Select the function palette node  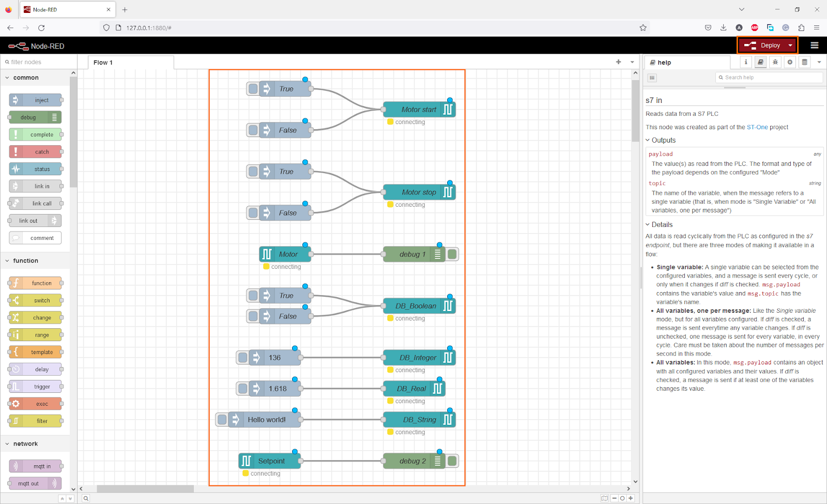click(x=35, y=283)
